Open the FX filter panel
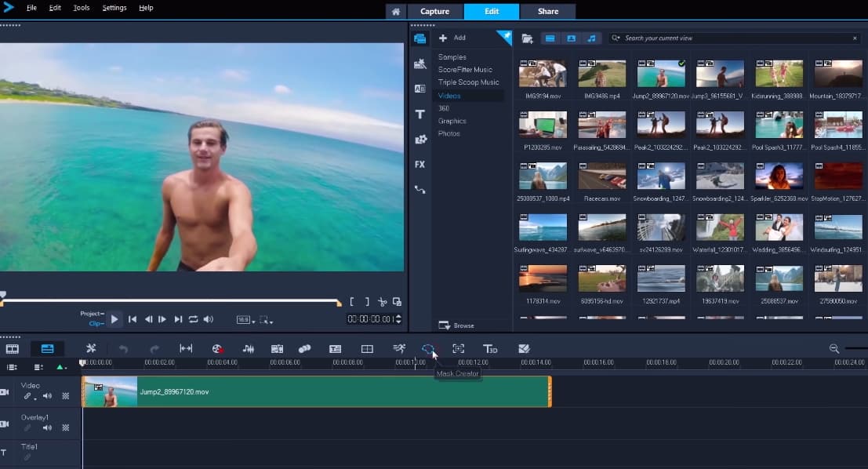 pos(420,165)
